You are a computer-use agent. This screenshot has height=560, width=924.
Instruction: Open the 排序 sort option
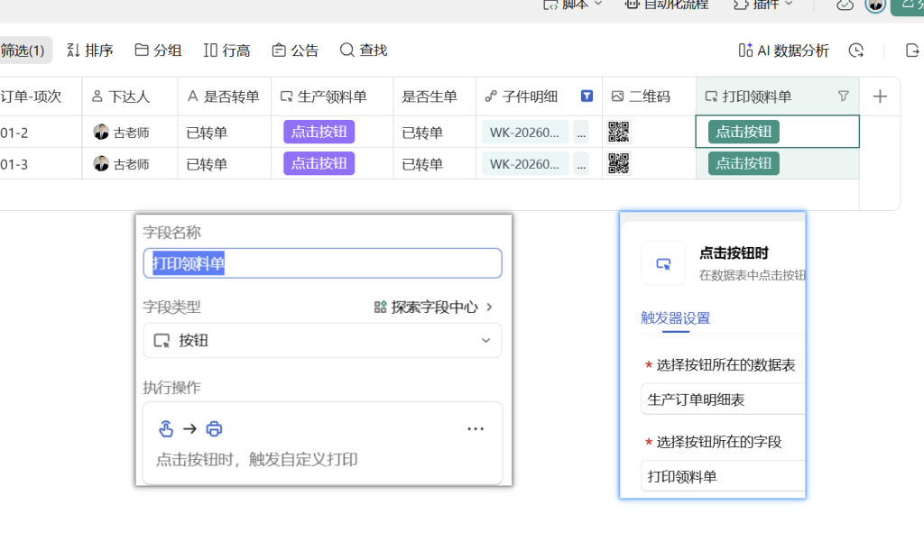coord(89,50)
